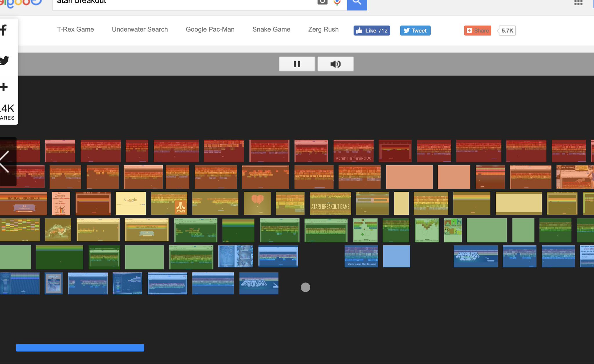Share on Twitter from side panel
The image size is (594, 364).
(4, 60)
